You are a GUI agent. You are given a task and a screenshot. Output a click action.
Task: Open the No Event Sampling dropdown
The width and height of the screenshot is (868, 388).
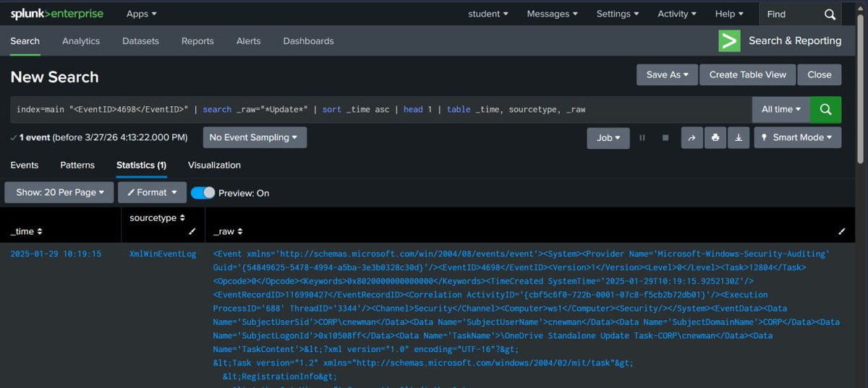click(x=254, y=137)
